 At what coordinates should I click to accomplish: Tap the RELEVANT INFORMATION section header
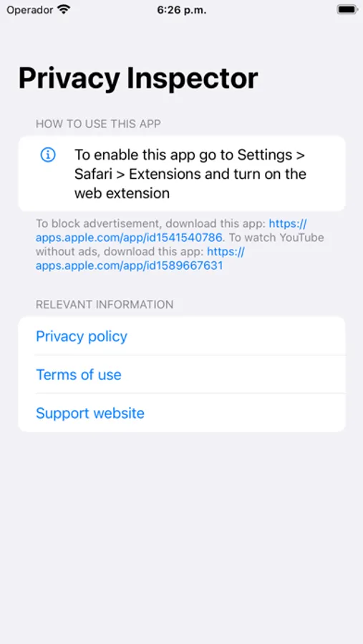[105, 304]
